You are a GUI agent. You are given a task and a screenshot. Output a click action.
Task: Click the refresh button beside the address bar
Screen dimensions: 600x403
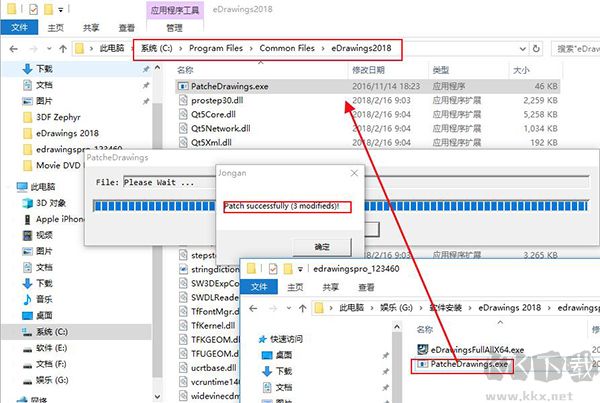pyautogui.click(x=536, y=49)
